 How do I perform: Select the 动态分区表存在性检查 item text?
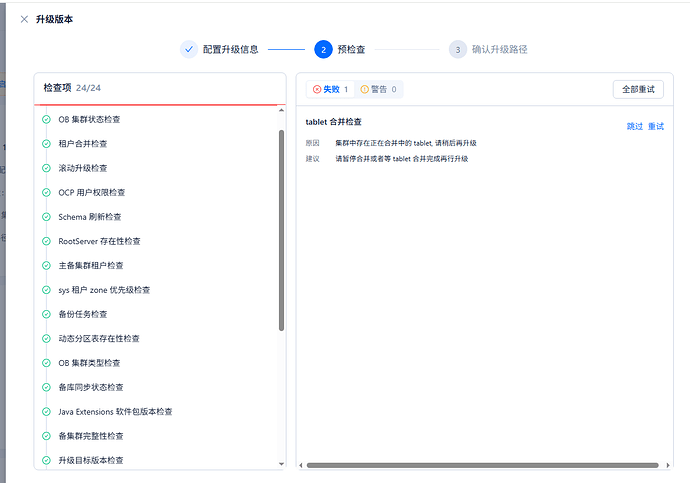click(99, 338)
